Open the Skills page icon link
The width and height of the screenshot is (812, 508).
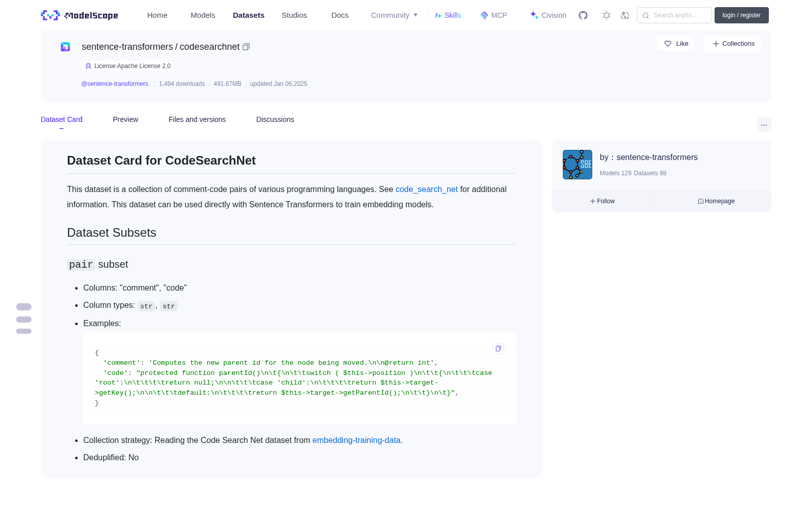(x=448, y=15)
